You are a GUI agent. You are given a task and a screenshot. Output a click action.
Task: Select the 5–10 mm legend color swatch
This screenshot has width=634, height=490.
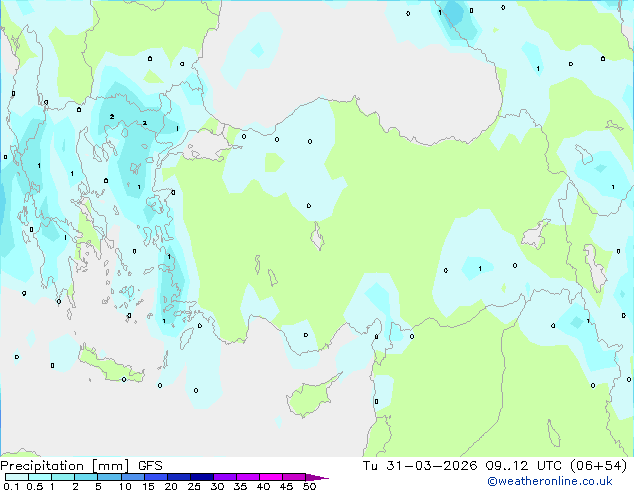(109, 477)
